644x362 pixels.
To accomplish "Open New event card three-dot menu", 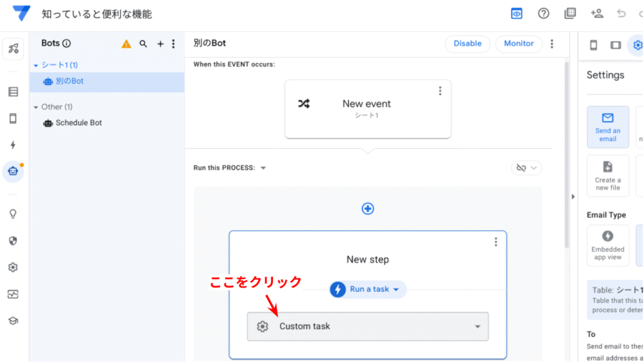I will [x=440, y=90].
